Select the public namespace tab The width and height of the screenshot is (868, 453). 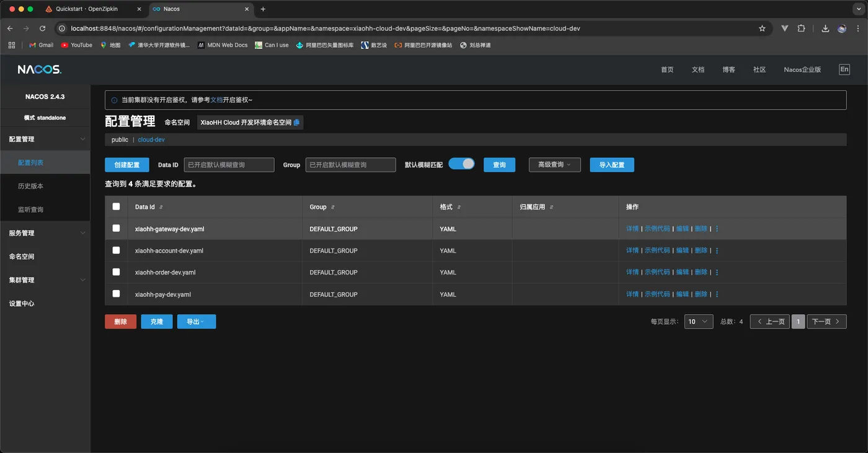[120, 140]
